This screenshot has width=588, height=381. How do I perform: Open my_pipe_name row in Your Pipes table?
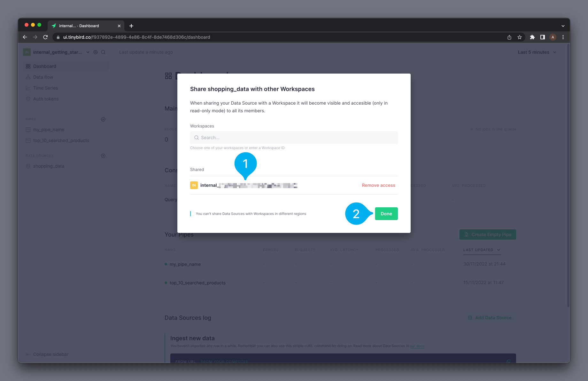click(x=340, y=264)
